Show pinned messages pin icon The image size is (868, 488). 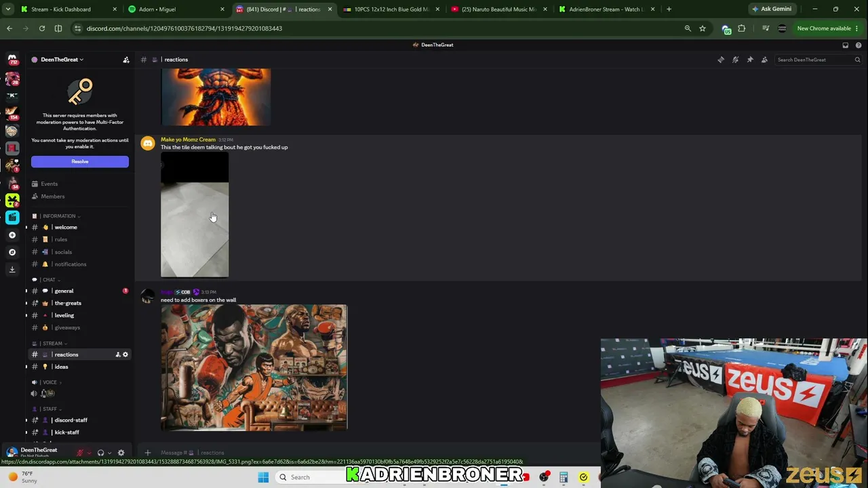click(750, 60)
